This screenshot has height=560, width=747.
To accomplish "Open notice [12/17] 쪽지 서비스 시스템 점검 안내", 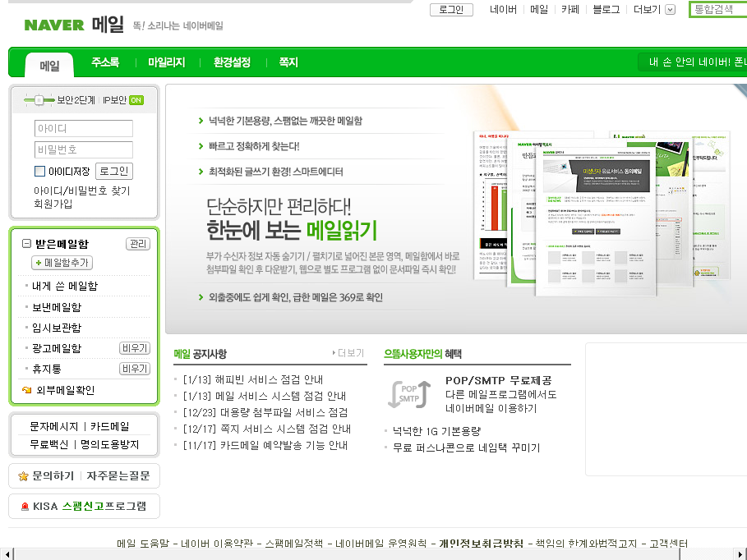I will [267, 429].
